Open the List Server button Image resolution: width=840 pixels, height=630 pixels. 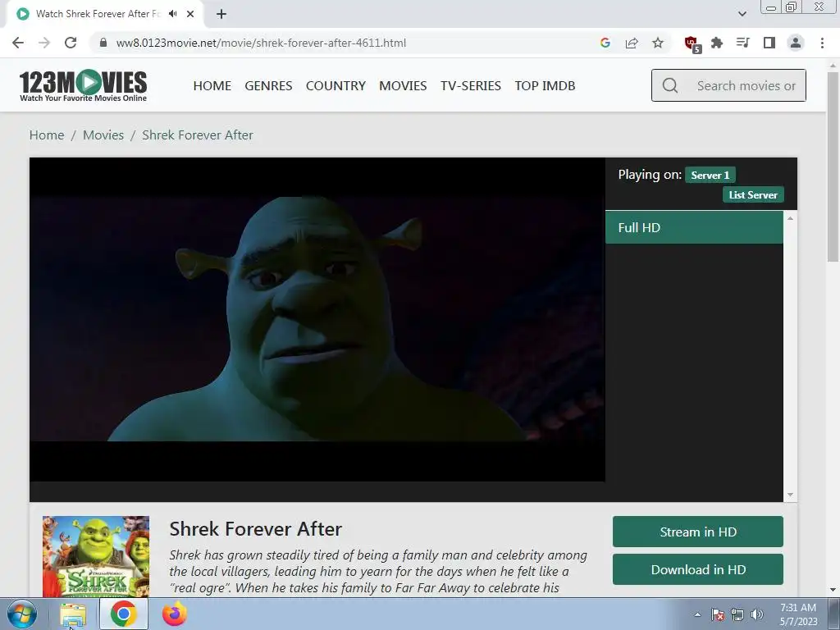coord(753,195)
